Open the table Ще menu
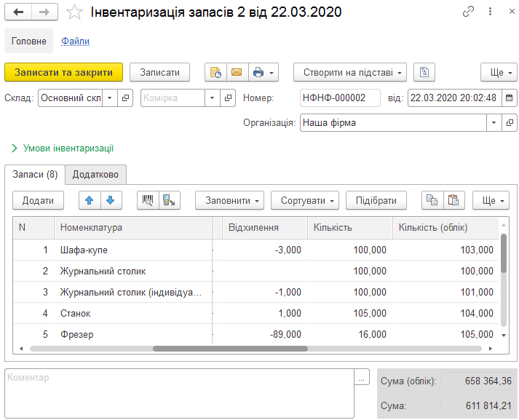Viewport: 519px width, 420px height. point(491,201)
